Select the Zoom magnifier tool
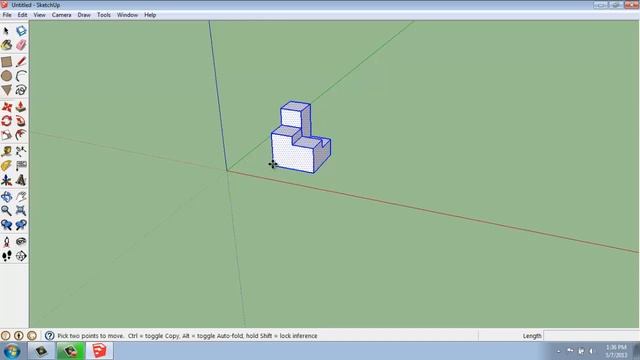 (6, 211)
